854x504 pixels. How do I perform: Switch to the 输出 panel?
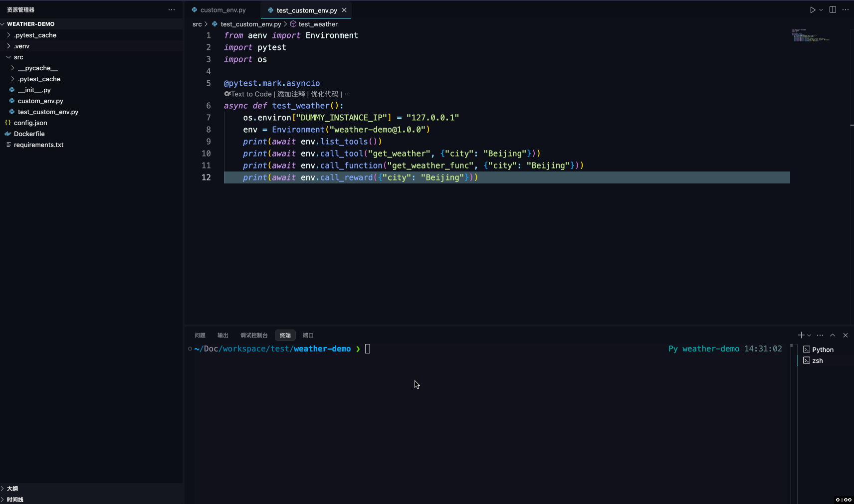[222, 335]
